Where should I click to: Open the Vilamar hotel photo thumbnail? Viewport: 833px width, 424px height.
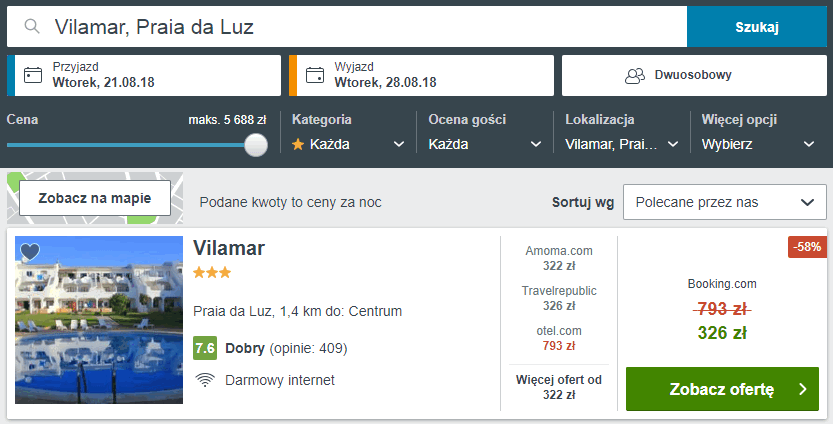click(x=99, y=320)
